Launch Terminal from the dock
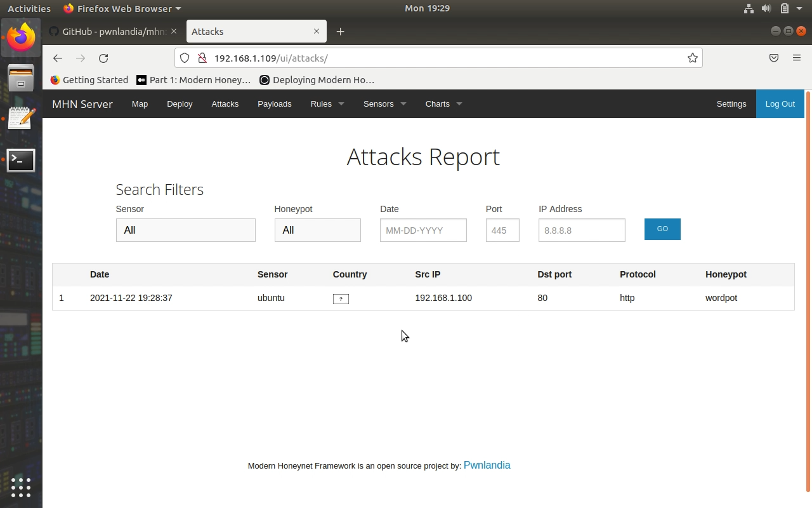This screenshot has height=508, width=812. point(21,161)
